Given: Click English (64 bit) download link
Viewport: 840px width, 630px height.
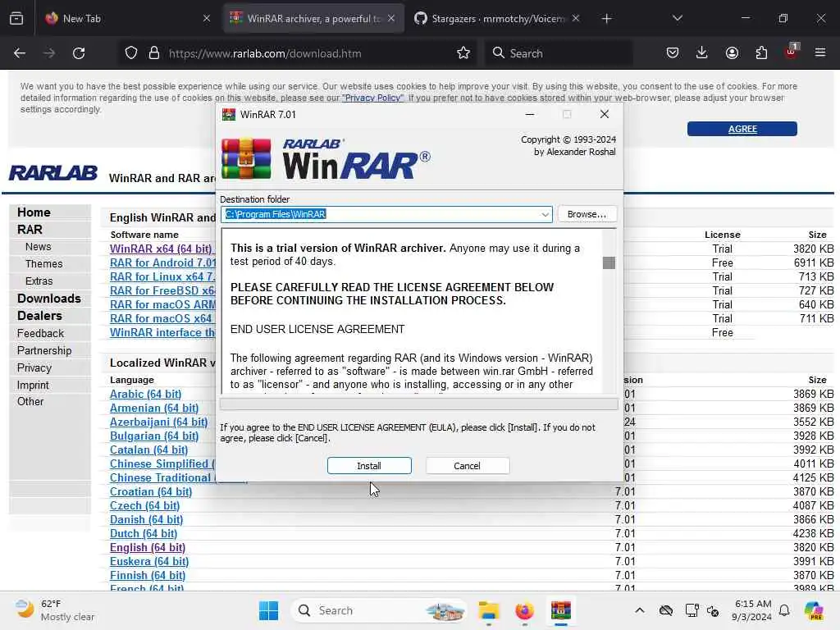Looking at the screenshot, I should coord(148,547).
